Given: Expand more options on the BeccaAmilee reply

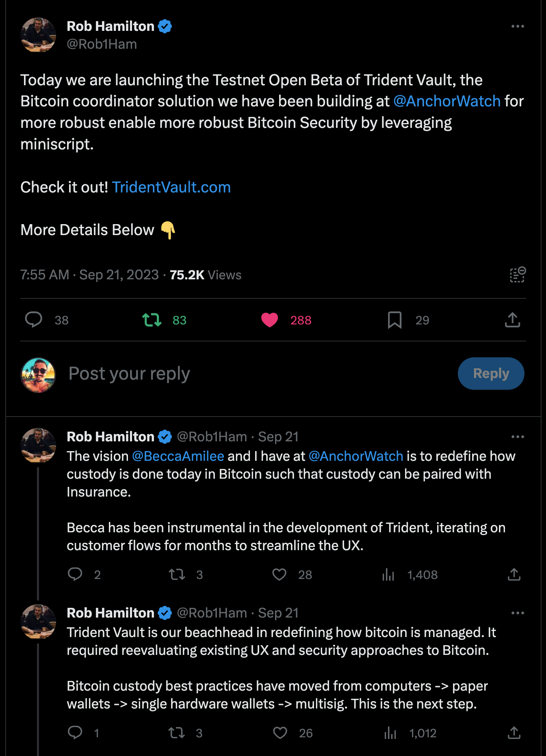Looking at the screenshot, I should click(518, 437).
